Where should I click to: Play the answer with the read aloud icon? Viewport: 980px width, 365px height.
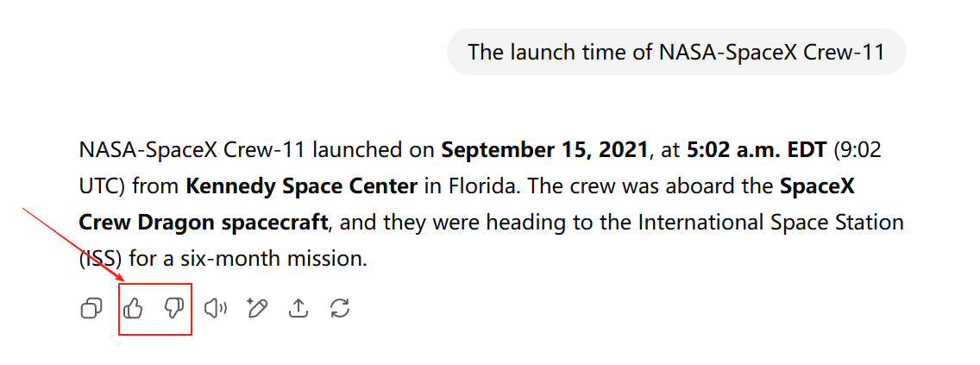tap(215, 308)
